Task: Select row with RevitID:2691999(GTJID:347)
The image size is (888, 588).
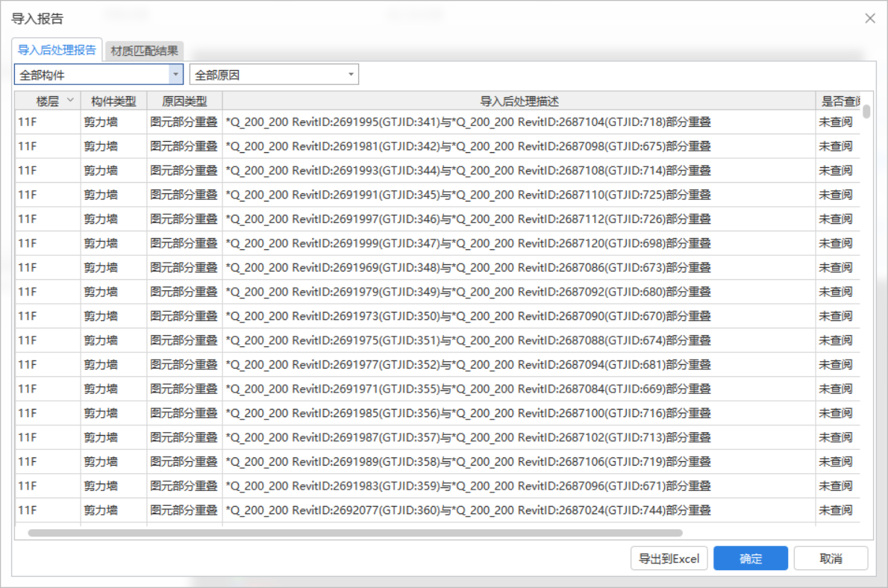Action: tap(437, 243)
